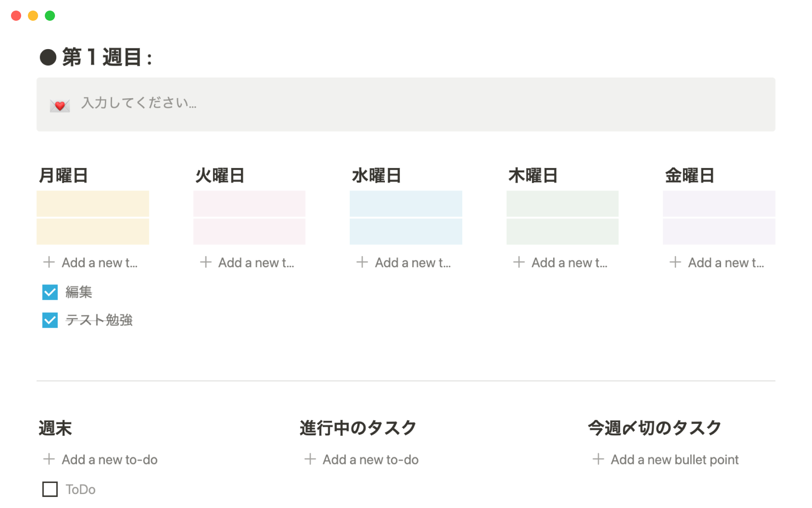Click plus icon under 金曜日 column

tap(675, 262)
